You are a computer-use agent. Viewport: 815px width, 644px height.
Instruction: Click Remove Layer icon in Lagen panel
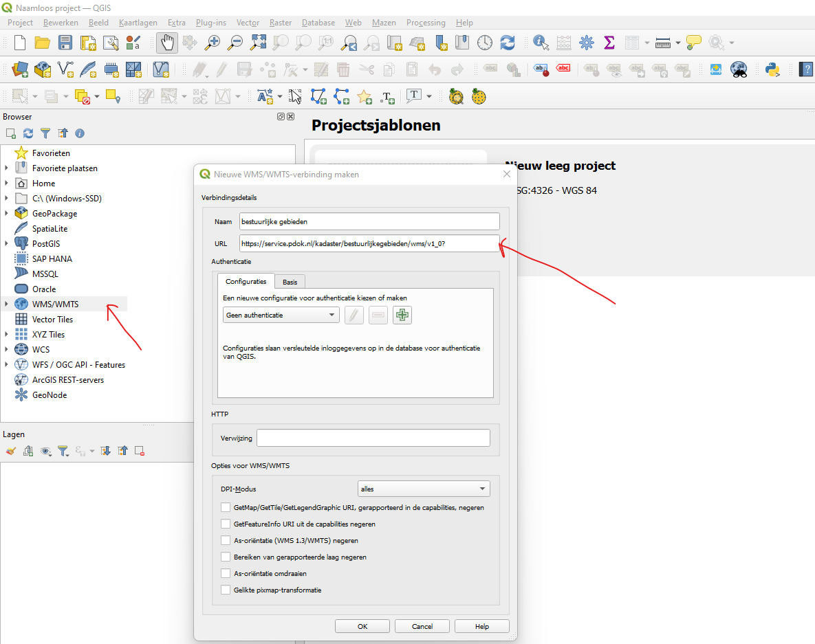tap(140, 451)
